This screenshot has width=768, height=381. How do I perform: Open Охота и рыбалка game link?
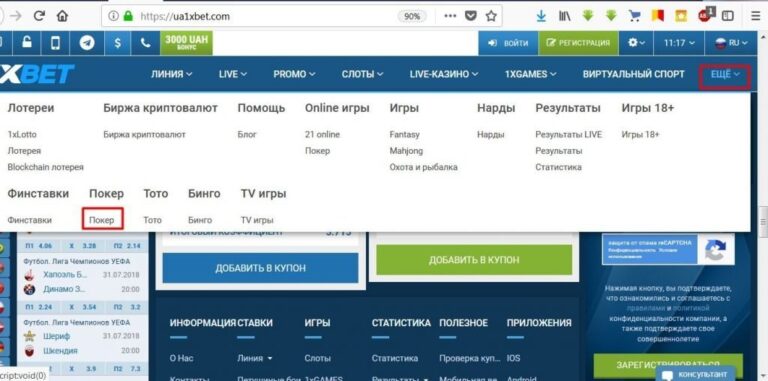tap(424, 167)
